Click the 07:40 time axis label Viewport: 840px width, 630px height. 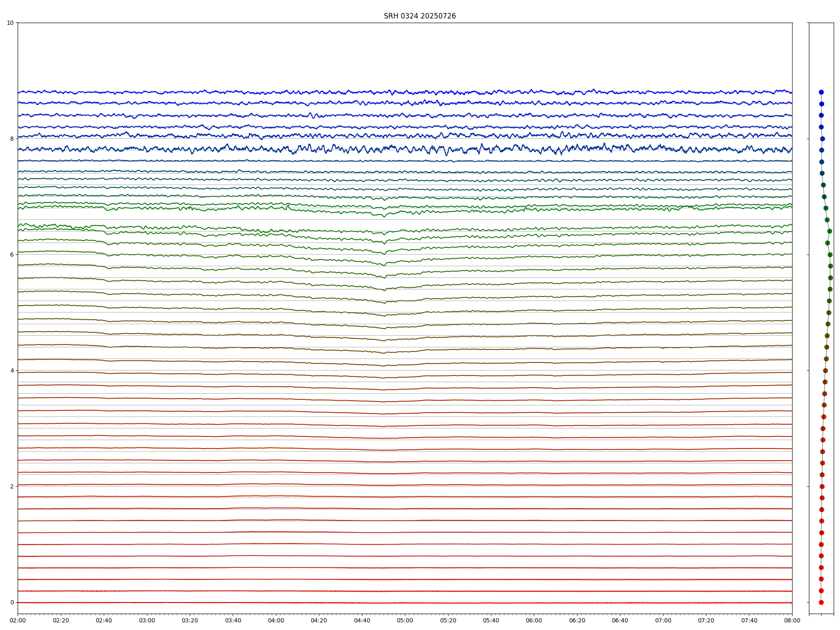[x=749, y=620]
